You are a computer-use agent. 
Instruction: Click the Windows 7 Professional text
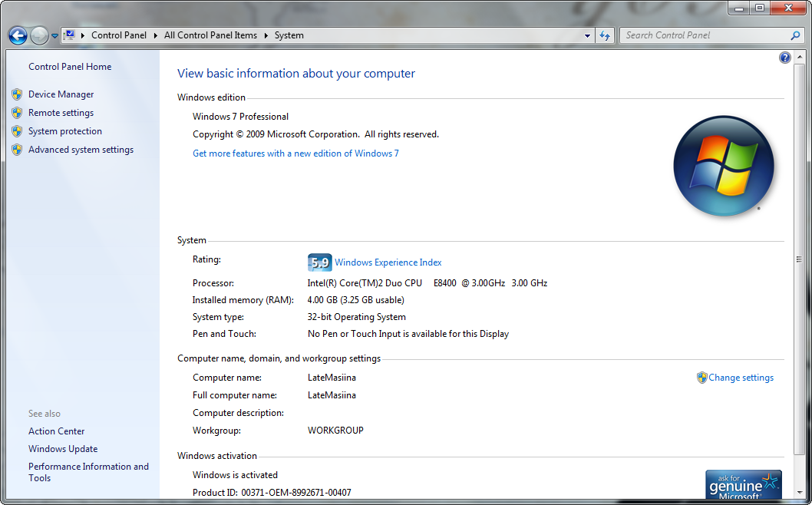click(x=241, y=117)
